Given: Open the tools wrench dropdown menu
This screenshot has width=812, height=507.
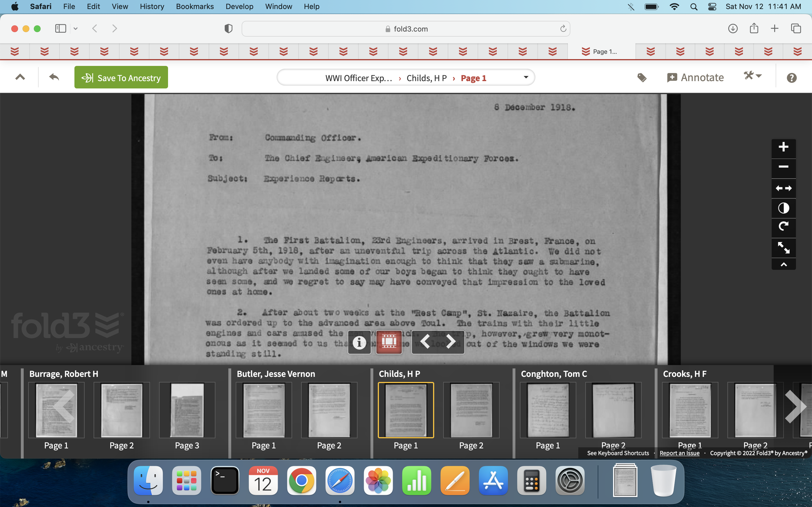Looking at the screenshot, I should 752,76.
